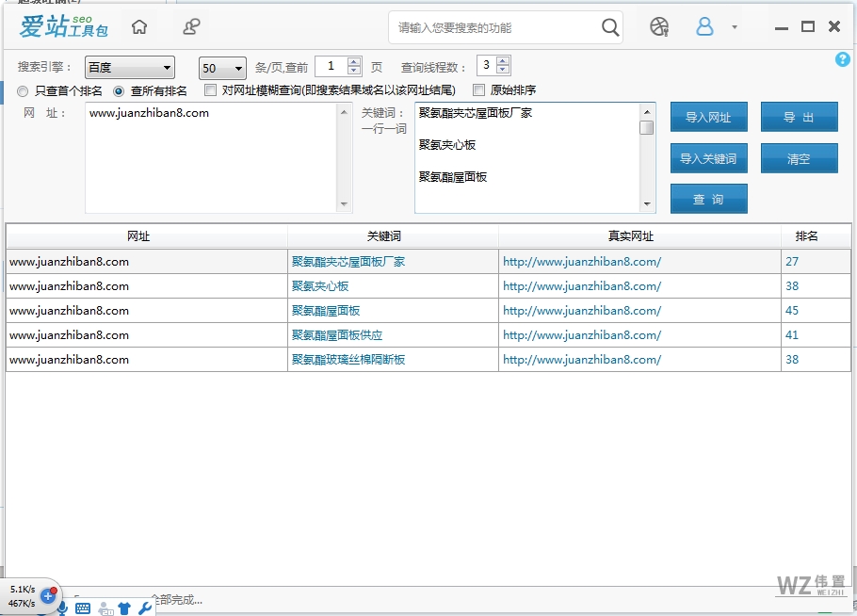Open the input method wrench settings icon
The height and width of the screenshot is (616, 857).
(x=144, y=608)
